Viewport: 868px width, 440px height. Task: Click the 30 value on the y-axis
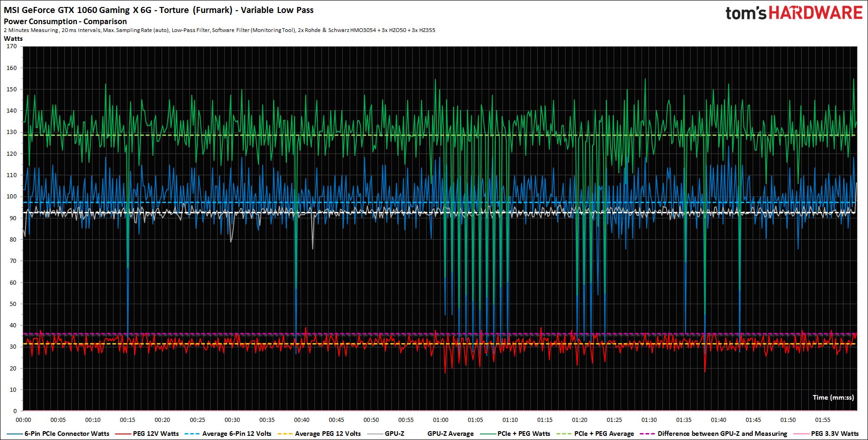(x=13, y=347)
